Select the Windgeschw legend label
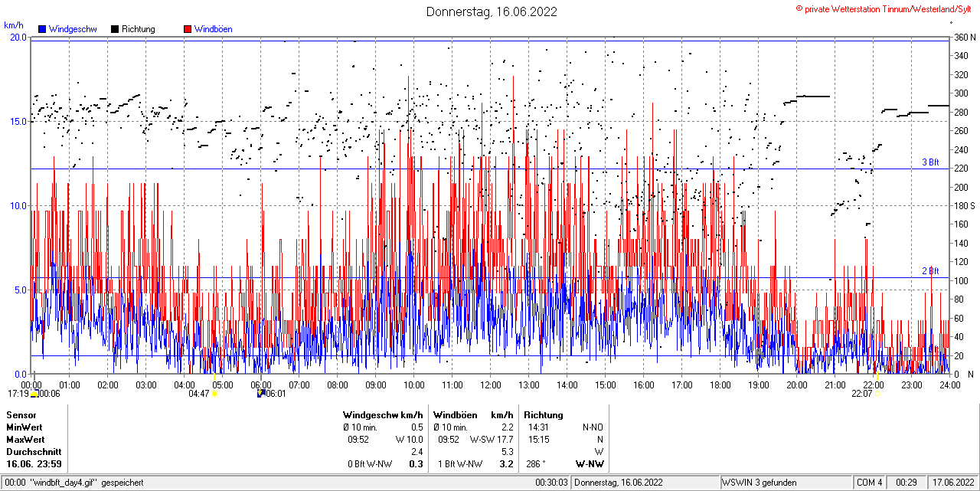The width and height of the screenshot is (980, 491). tap(72, 29)
